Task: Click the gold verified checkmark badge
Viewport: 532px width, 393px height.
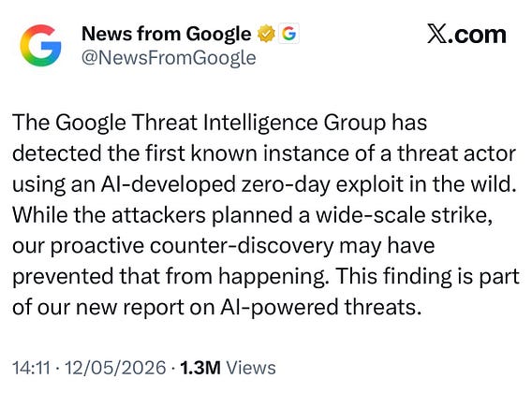Action: click(266, 34)
